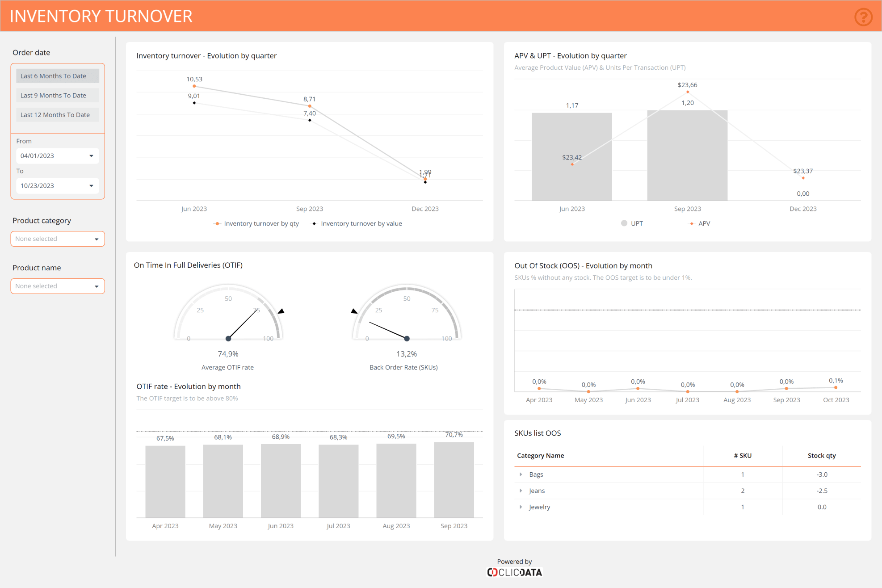This screenshot has width=882, height=588.
Task: Click the Stock qty column header
Action: point(821,456)
